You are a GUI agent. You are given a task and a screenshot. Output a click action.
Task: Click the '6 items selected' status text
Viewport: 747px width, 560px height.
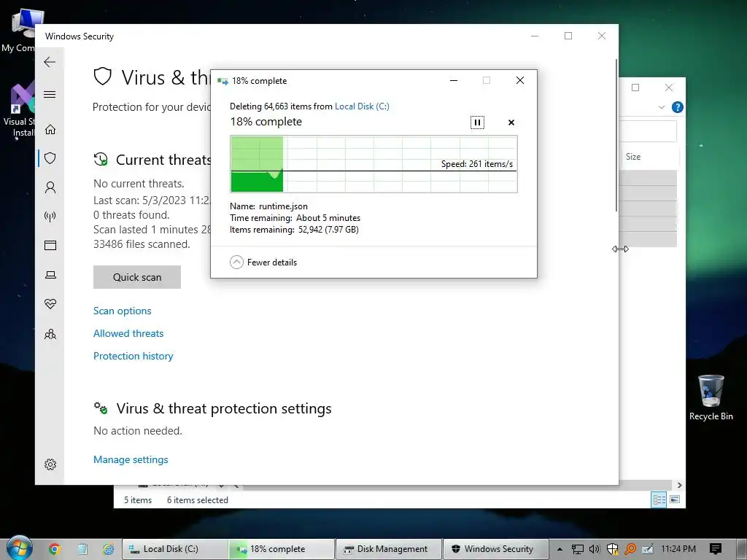coord(197,500)
